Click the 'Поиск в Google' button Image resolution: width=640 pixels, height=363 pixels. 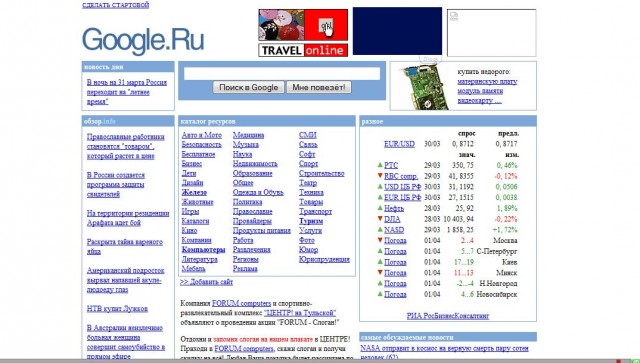coord(248,87)
